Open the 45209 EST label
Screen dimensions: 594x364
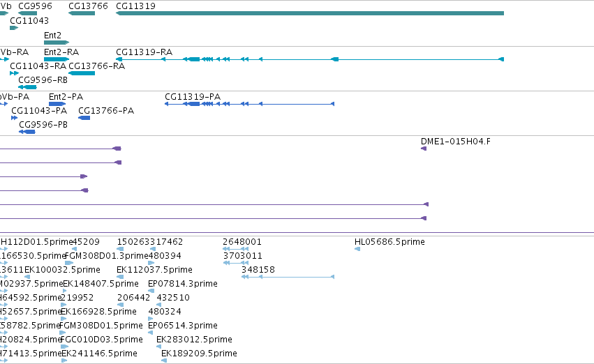86,241
